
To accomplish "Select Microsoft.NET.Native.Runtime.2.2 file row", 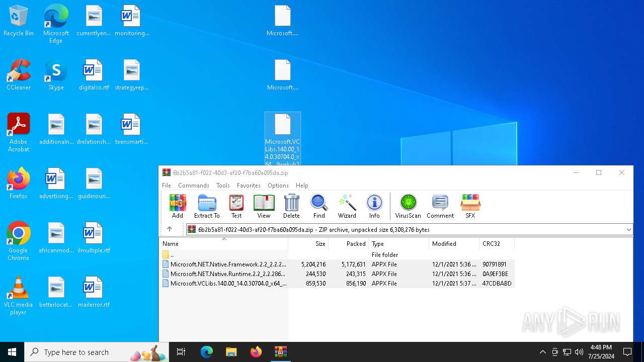I will [x=337, y=274].
